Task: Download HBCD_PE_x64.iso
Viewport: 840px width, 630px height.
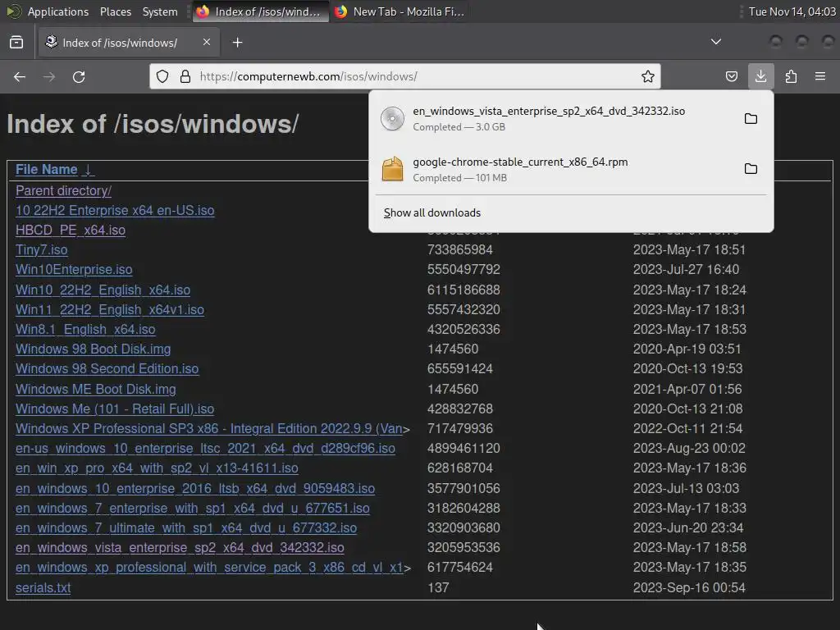Action: coord(71,231)
